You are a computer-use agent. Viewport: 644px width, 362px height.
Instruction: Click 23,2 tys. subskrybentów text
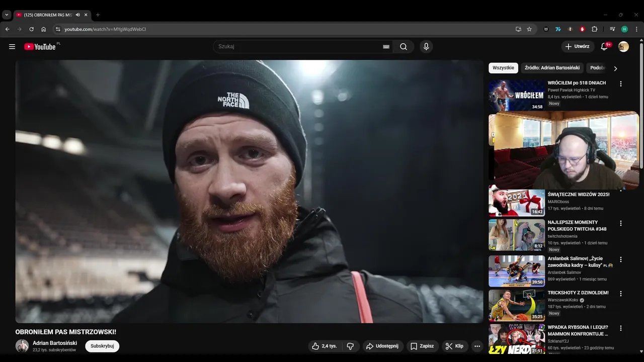tap(54, 350)
